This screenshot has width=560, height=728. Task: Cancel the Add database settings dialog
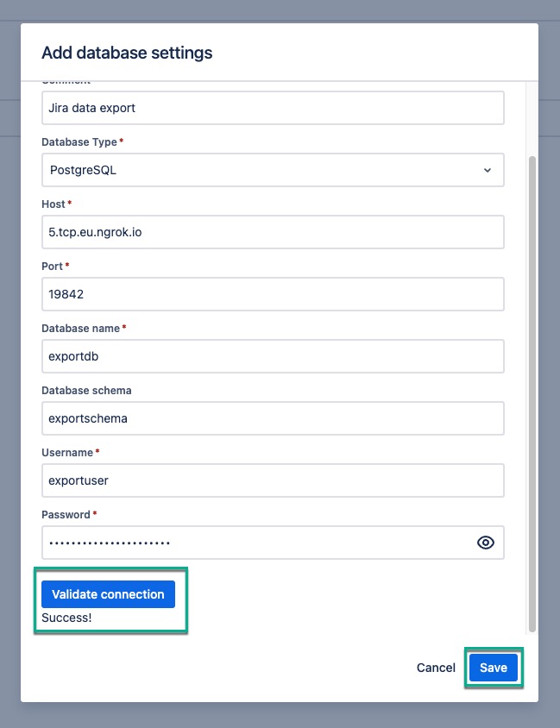436,668
